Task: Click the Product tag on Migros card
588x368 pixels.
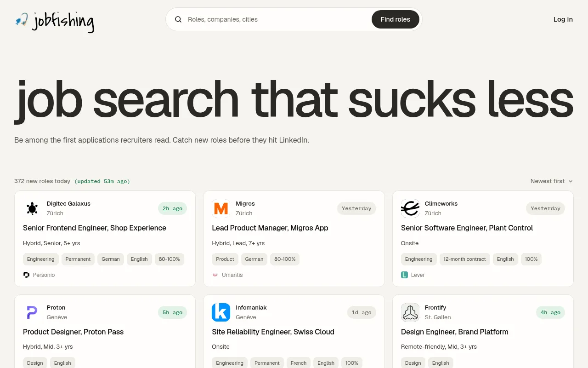Action: [225, 259]
